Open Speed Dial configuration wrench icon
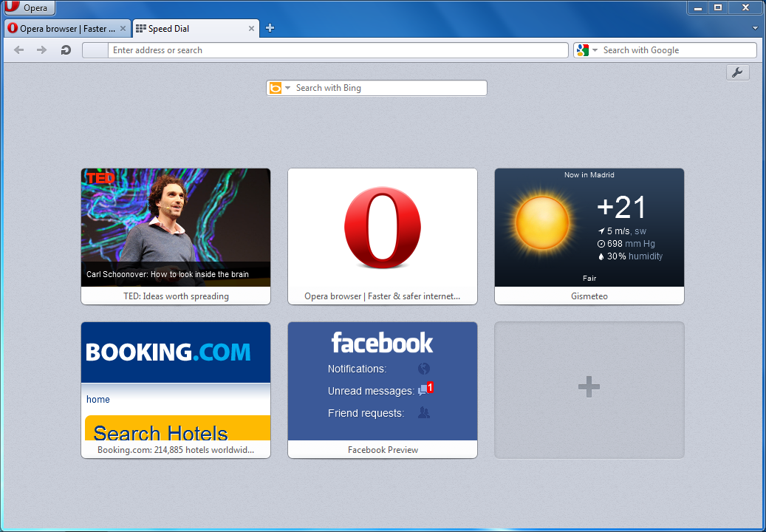The width and height of the screenshot is (766, 532). pyautogui.click(x=737, y=72)
